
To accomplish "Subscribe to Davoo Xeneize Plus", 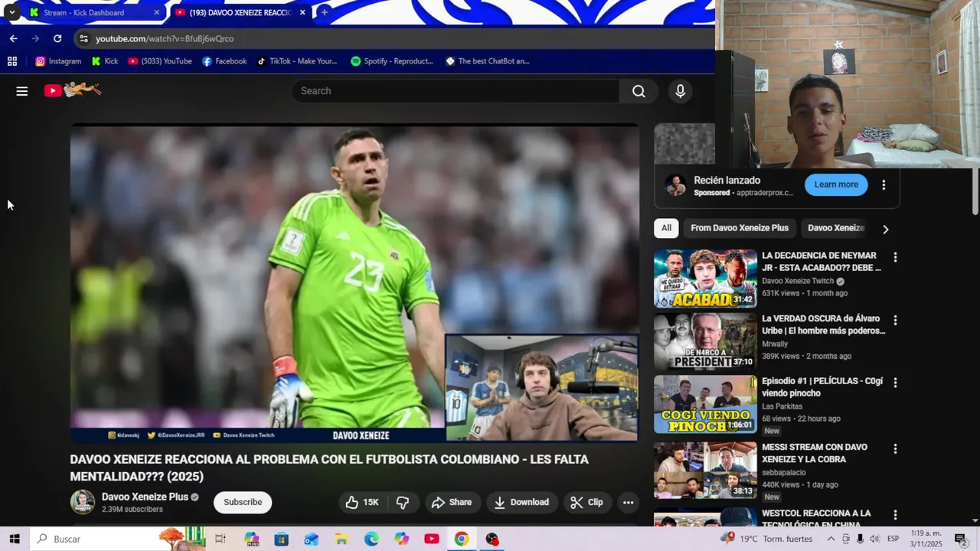I will tap(243, 502).
